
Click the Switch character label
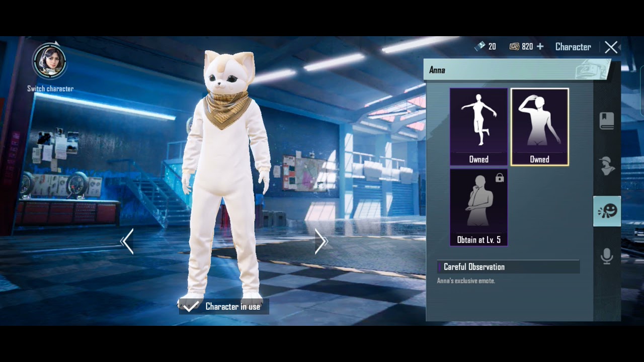[50, 88]
